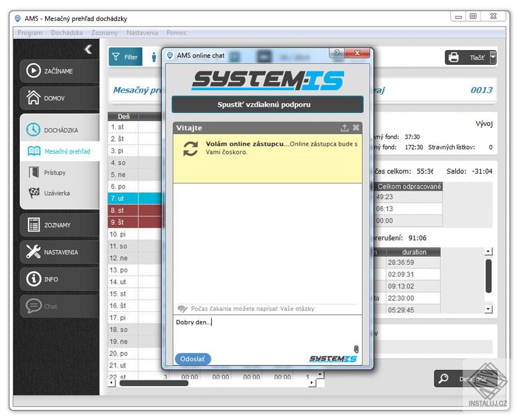Select the row 1. st
The width and height of the screenshot is (519, 420).
135,127
